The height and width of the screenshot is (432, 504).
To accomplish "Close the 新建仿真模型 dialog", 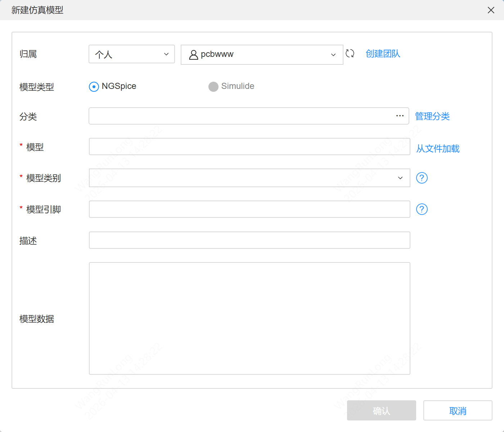I will coord(491,10).
